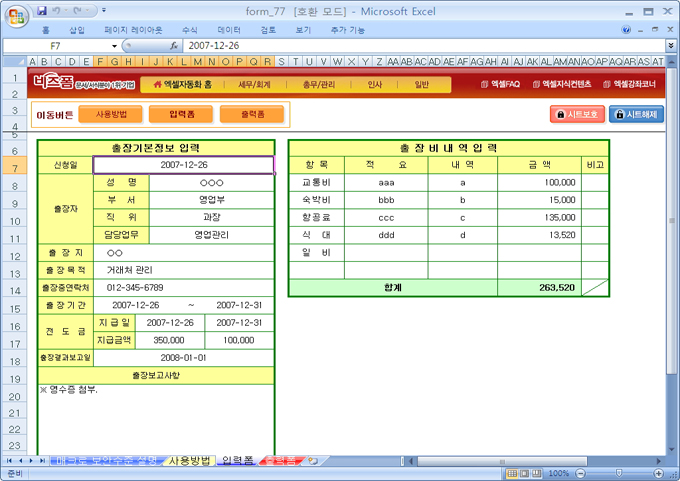Click the blue 시트해제 unlock button
This screenshot has height=481, width=680.
click(x=635, y=114)
